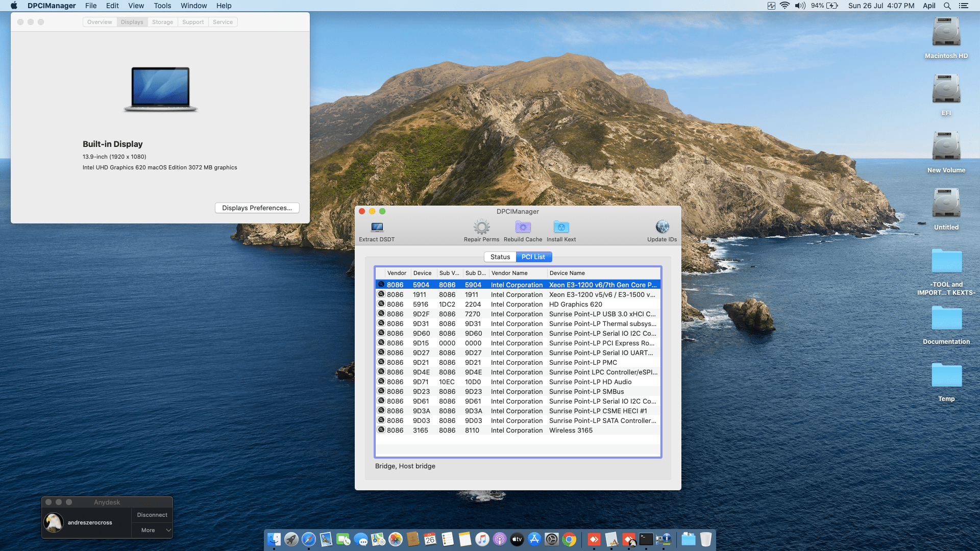
Task: Click the andreszerocross avatar in AnyDesk
Action: tap(54, 522)
